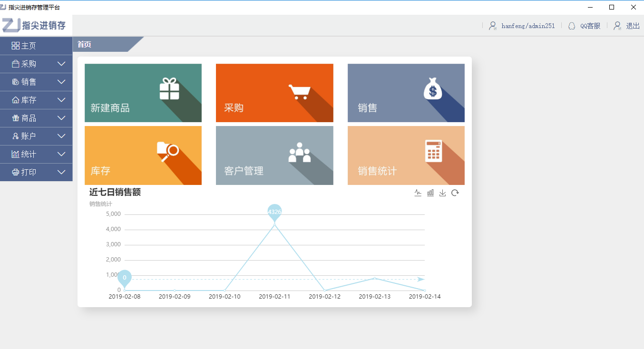
Task: Click the calculator icon on 销售统计 tile
Action: [x=434, y=151]
